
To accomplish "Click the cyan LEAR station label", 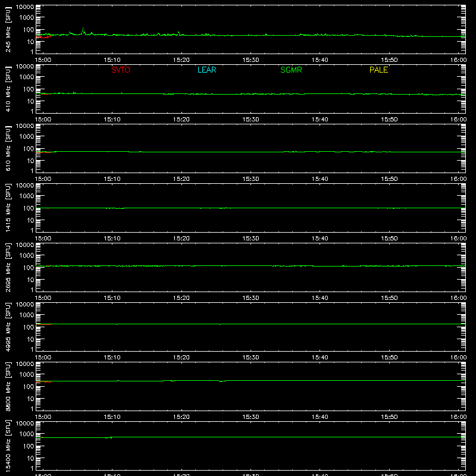I will [x=206, y=70].
